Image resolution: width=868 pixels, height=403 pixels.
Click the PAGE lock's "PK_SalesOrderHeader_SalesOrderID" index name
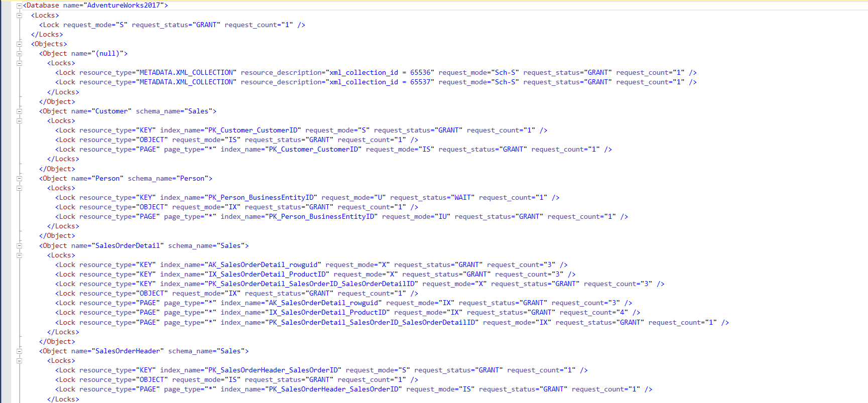coord(333,389)
